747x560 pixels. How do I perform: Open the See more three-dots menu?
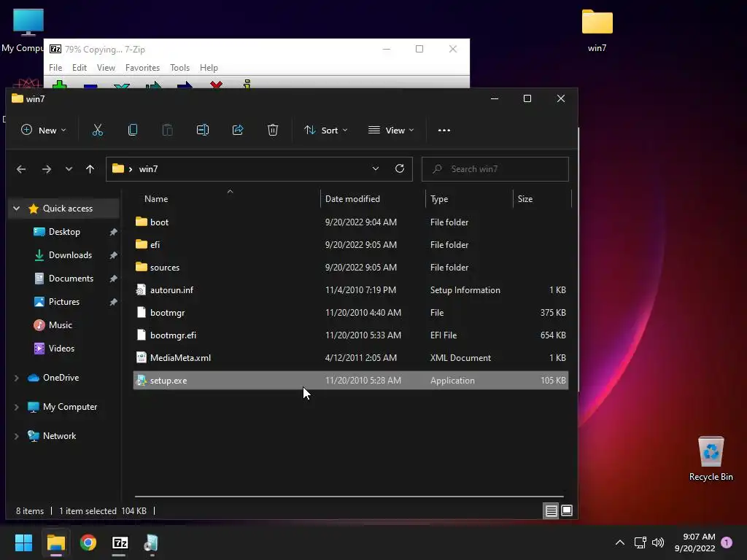pyautogui.click(x=444, y=131)
